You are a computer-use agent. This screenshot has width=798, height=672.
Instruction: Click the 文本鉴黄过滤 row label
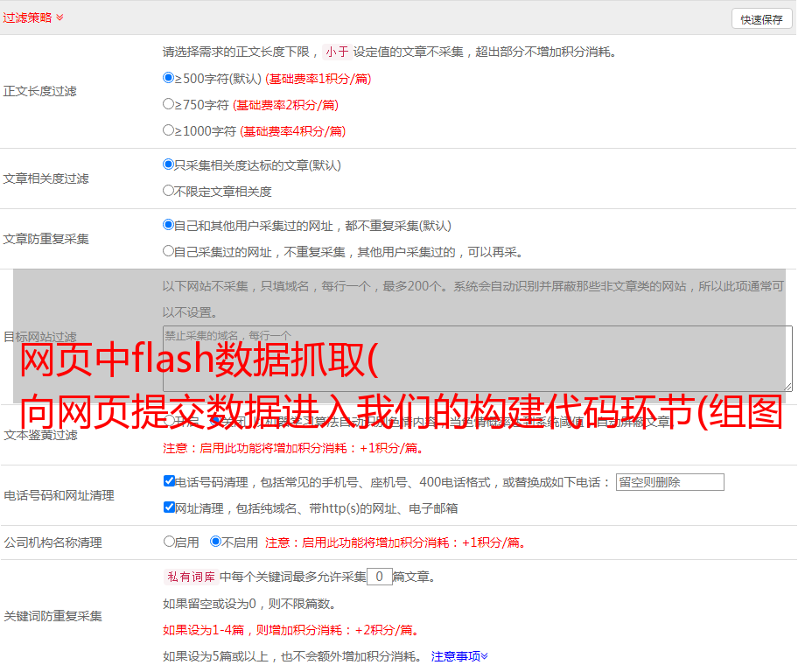40,435
